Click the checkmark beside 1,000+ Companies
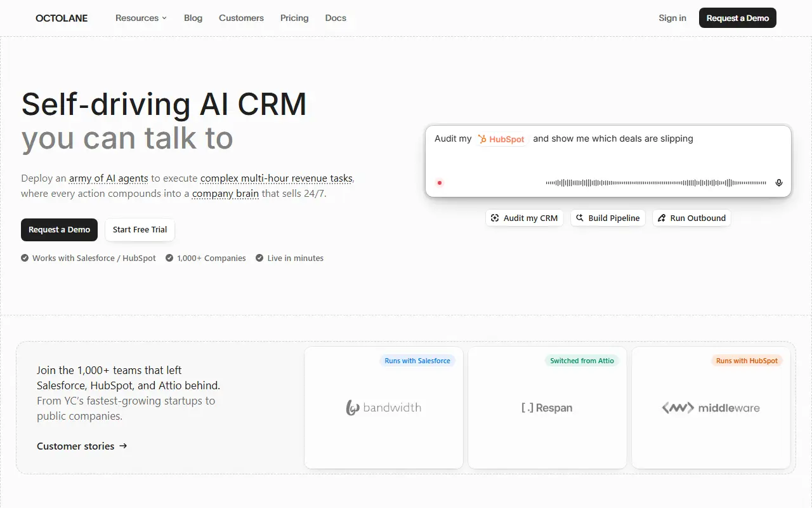 [x=169, y=258]
